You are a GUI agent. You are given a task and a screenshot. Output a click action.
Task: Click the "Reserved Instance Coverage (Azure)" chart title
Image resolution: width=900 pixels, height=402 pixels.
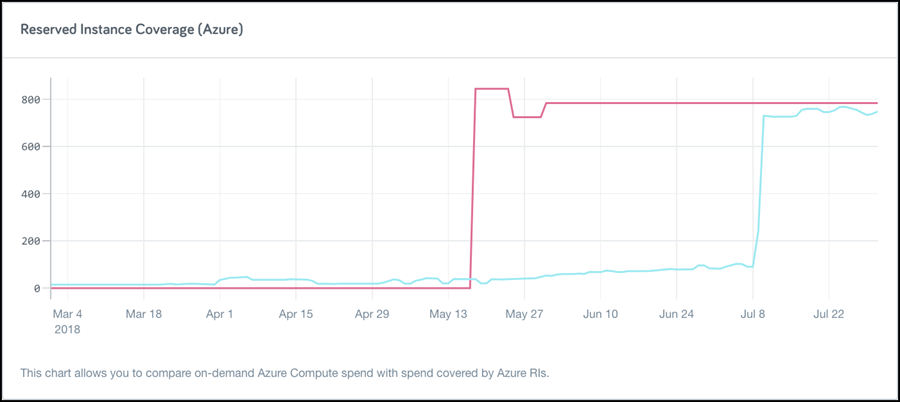pyautogui.click(x=132, y=30)
